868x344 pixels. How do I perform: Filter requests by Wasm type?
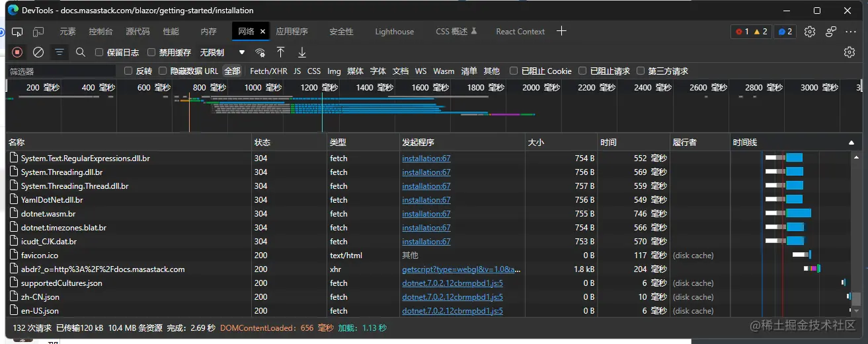pos(444,71)
